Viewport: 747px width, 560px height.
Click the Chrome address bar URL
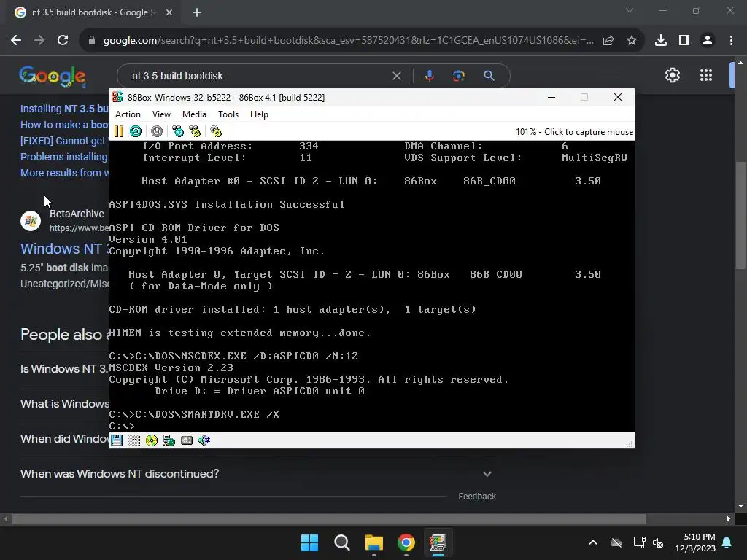(348, 41)
